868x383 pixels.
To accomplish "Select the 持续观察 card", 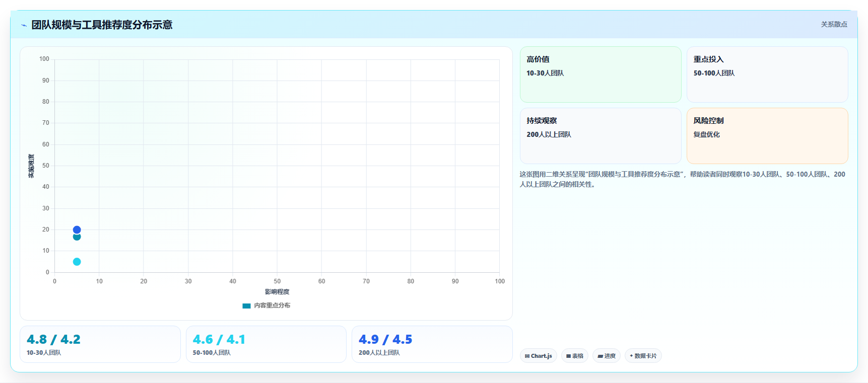I will tap(600, 136).
